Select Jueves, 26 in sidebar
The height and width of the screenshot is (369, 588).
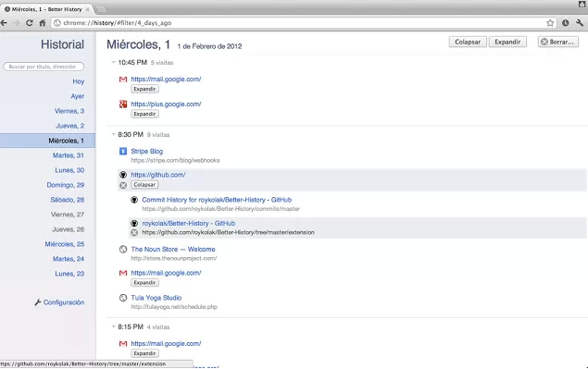(x=69, y=229)
